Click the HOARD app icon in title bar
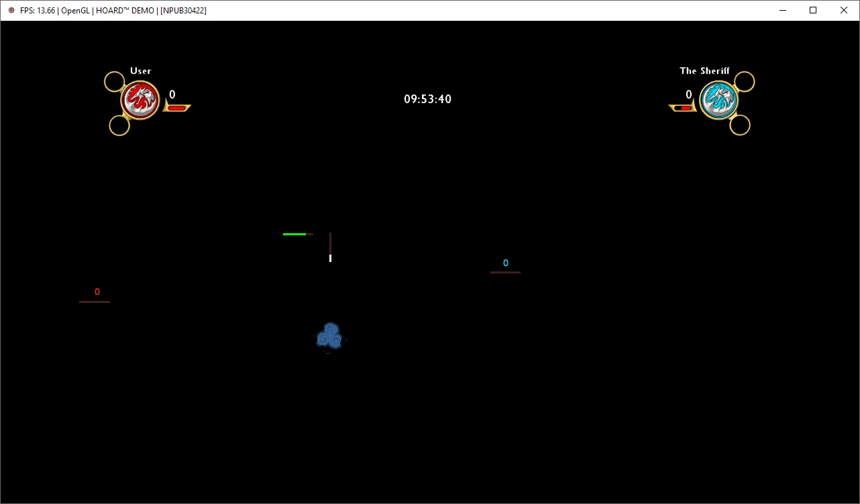This screenshot has height=504, width=860. pos(11,10)
